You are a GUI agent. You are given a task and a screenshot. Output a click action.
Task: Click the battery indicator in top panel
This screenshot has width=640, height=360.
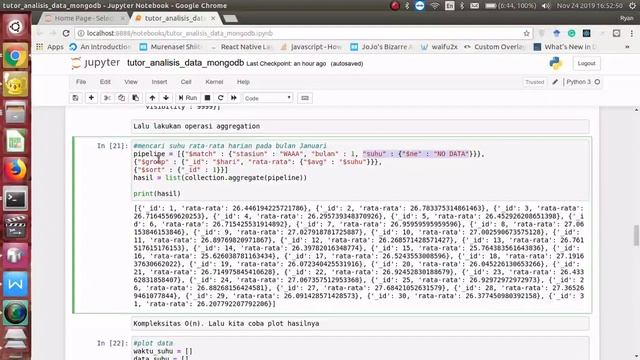(511, 6)
